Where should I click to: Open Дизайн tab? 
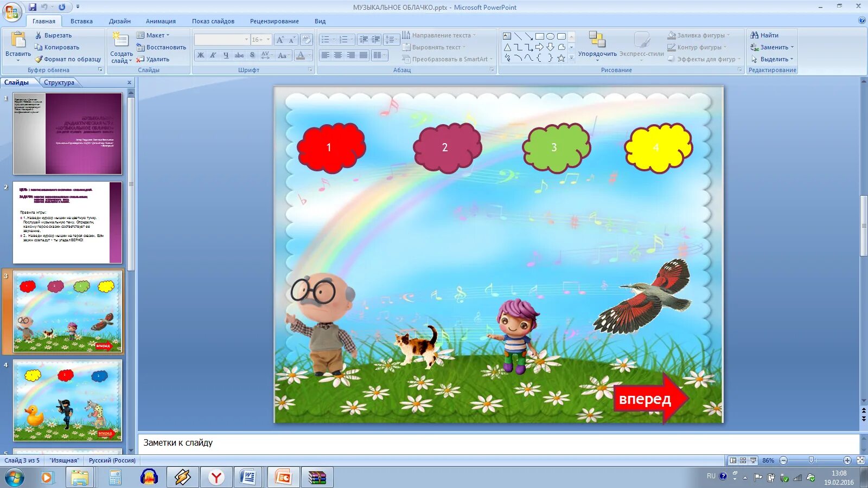click(119, 21)
